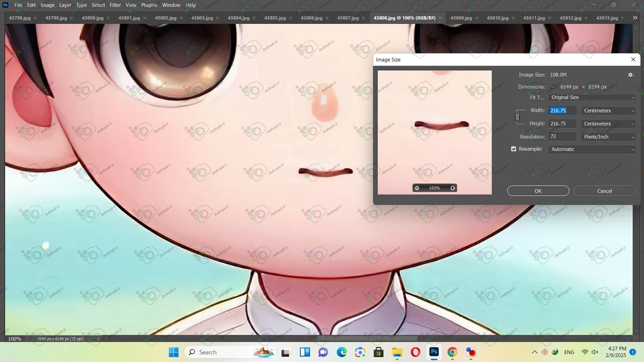The height and width of the screenshot is (362, 644).
Task: Click the gear icon in Image Size dialog
Action: 631,75
